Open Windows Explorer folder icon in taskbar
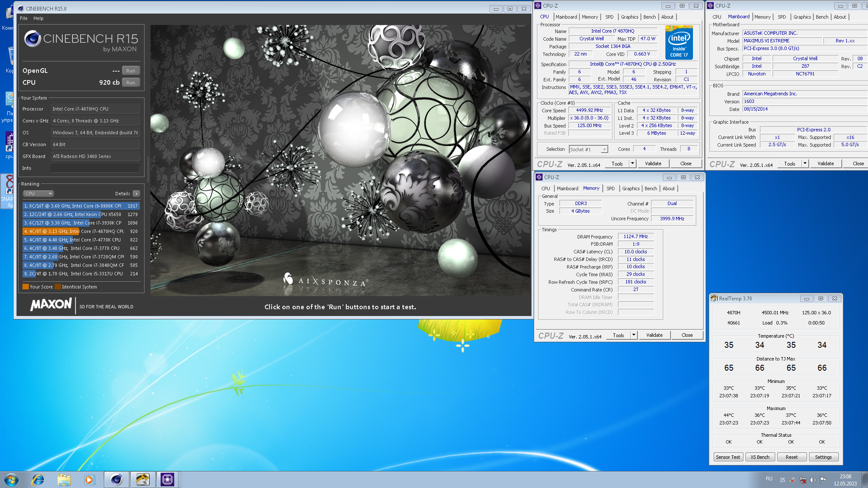Viewport: 868px width, 488px height. point(64,480)
